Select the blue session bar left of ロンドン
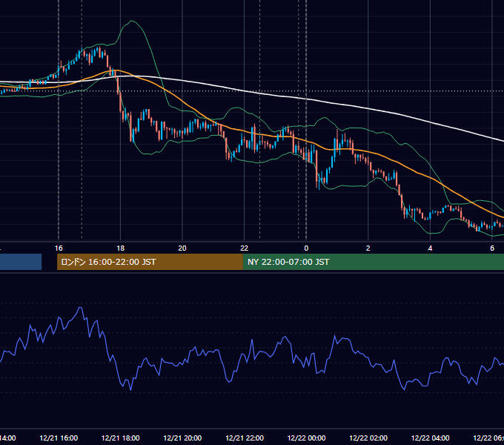Image resolution: width=504 pixels, height=445 pixels. coord(21,262)
